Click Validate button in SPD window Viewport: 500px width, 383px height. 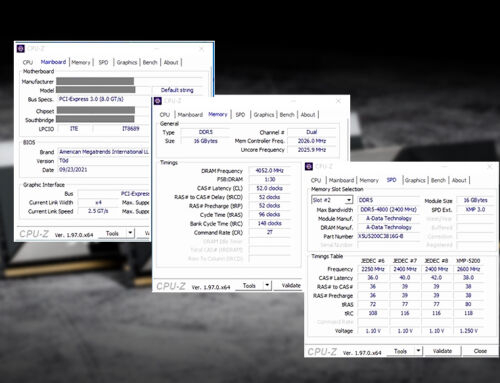pyautogui.click(x=442, y=351)
